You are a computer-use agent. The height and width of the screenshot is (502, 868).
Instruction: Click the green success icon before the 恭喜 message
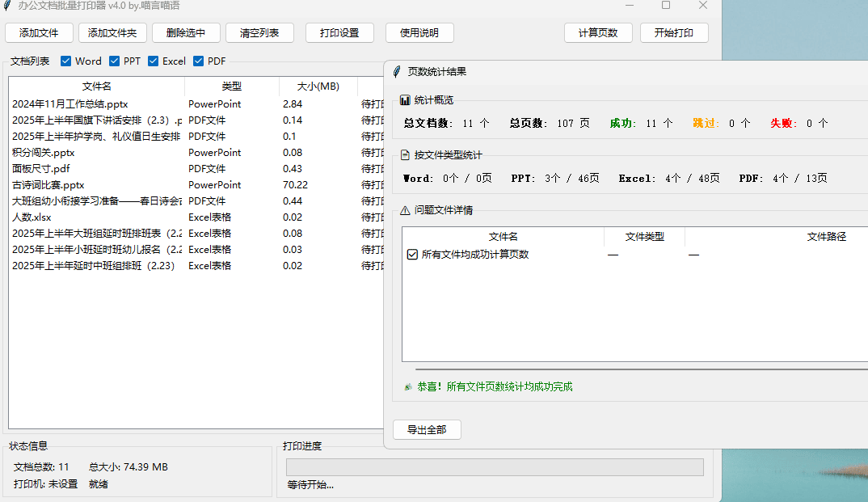[x=407, y=387]
